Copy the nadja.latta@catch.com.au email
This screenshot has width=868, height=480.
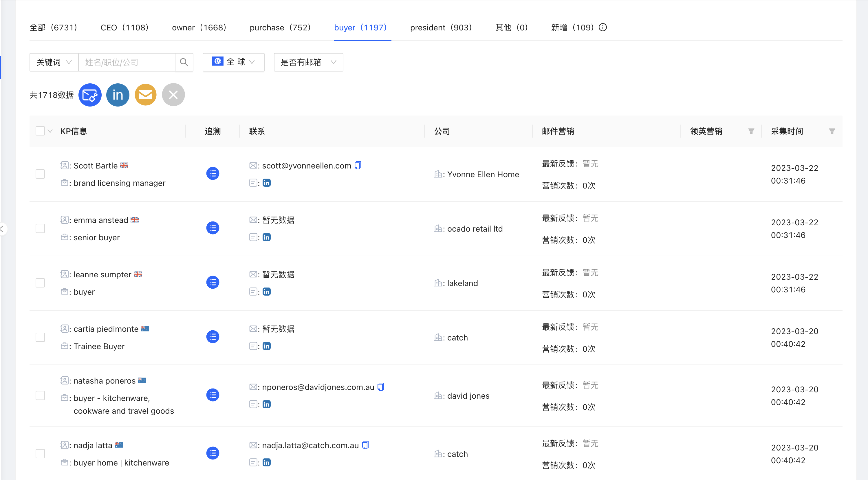pyautogui.click(x=365, y=445)
